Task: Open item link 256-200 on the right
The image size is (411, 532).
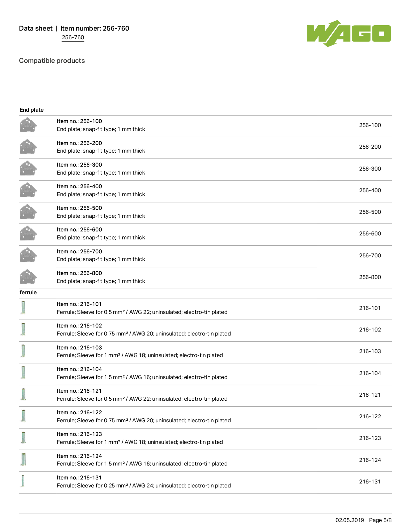Action: click(370, 147)
